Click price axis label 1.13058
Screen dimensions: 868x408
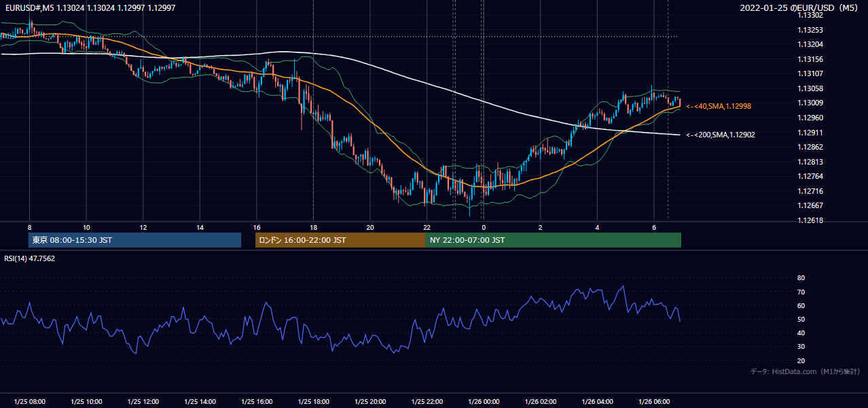[810, 88]
